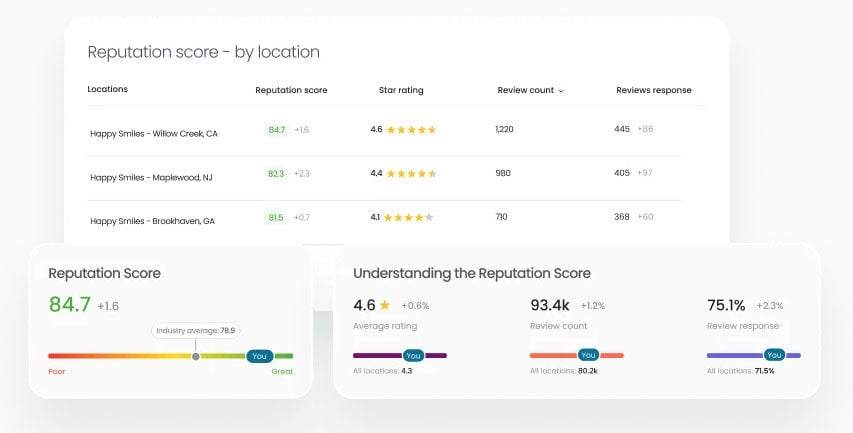Screen dimensions: 853x433
Task: Open Happy Smiles - Maplewood, NJ location
Action: point(151,178)
